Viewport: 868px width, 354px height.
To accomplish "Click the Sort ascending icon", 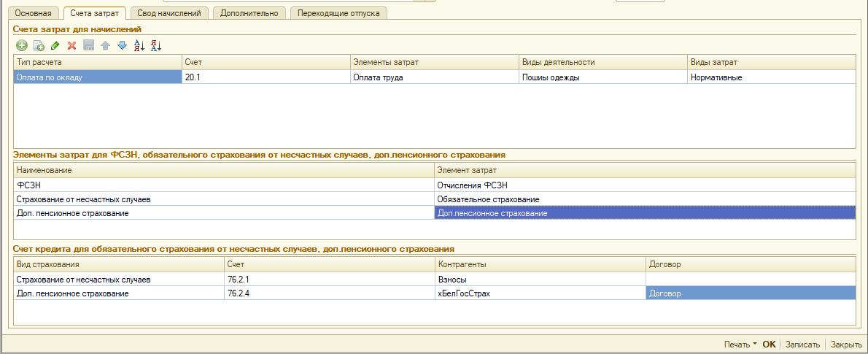I will pyautogui.click(x=139, y=45).
